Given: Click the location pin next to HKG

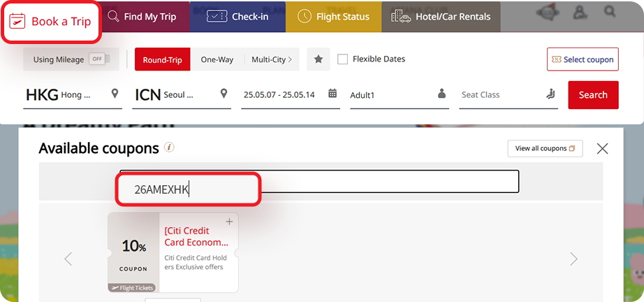Looking at the screenshot, I should click(115, 94).
